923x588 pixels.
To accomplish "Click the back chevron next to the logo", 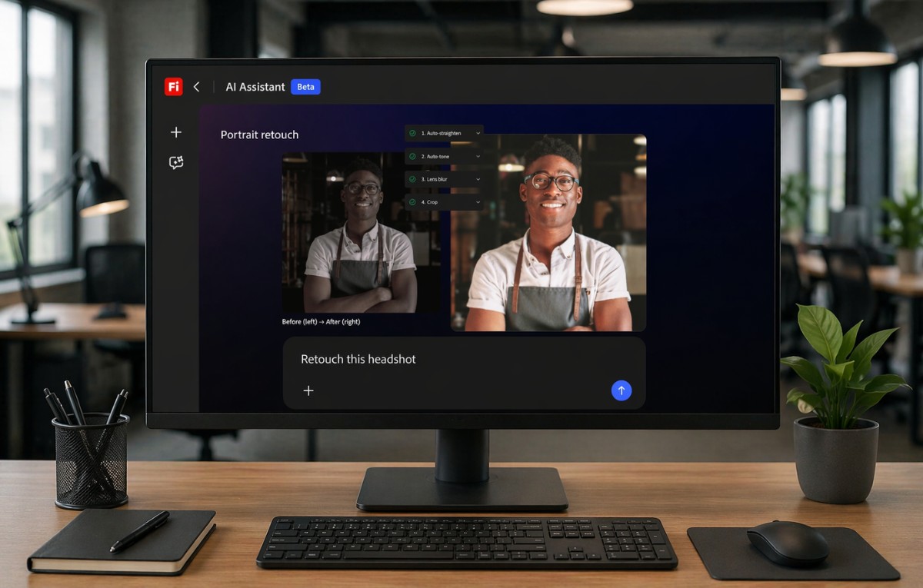I will 196,86.
